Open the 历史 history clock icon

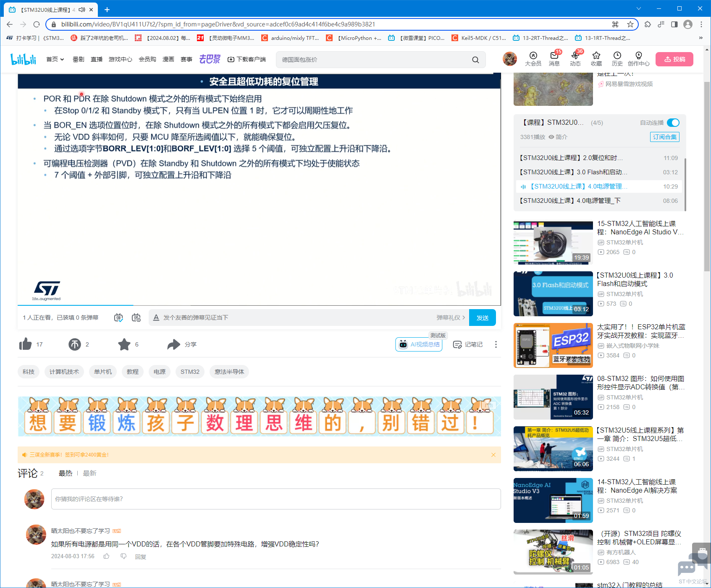click(617, 59)
